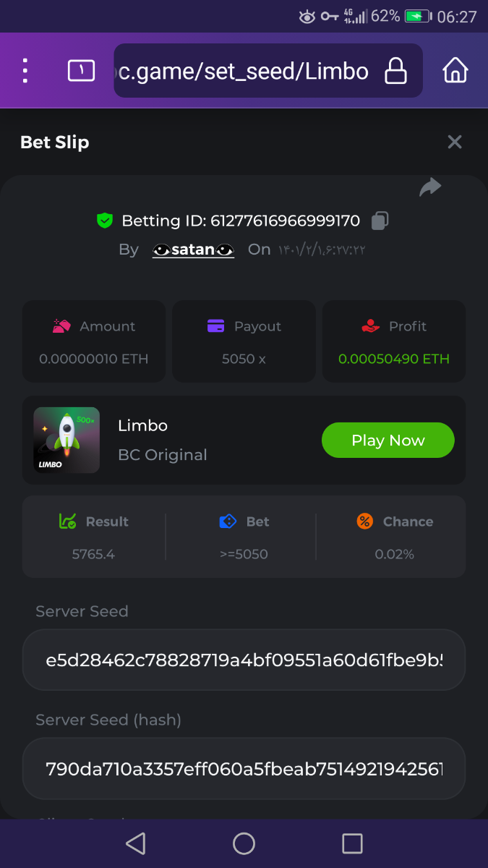Screen dimensions: 488x868
Task: Go to the browser home page
Action: (455, 71)
